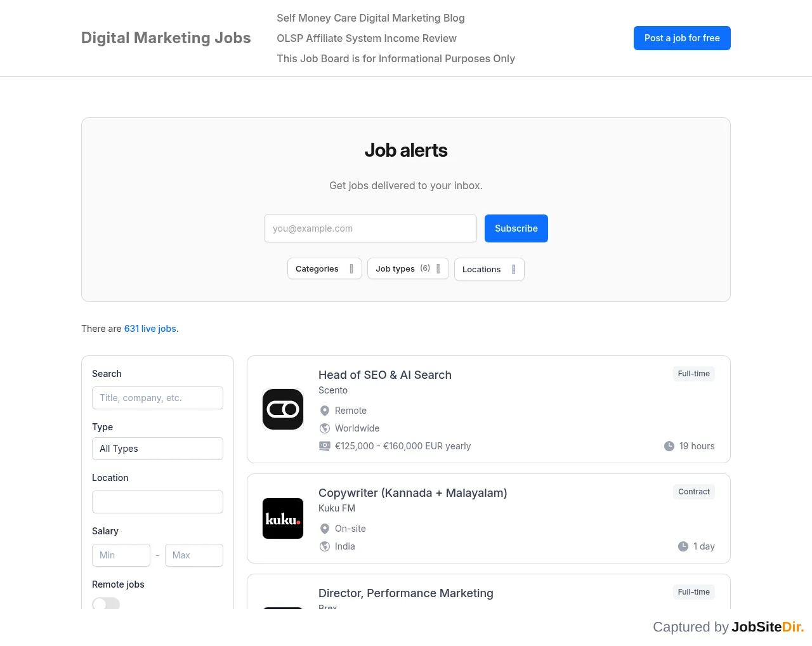Image resolution: width=812 pixels, height=646 pixels.
Task: Click the Full-time tag on Scento job
Action: coord(694,374)
